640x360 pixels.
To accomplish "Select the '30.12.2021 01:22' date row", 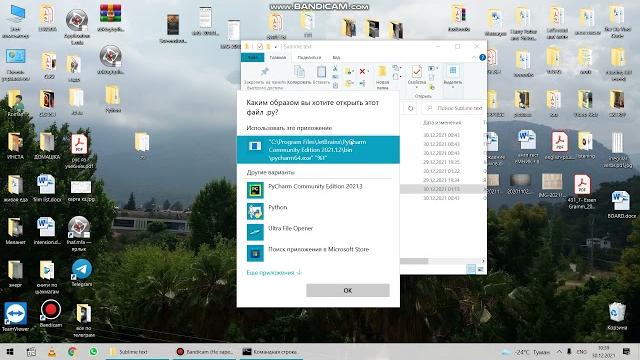I will pos(442,171).
